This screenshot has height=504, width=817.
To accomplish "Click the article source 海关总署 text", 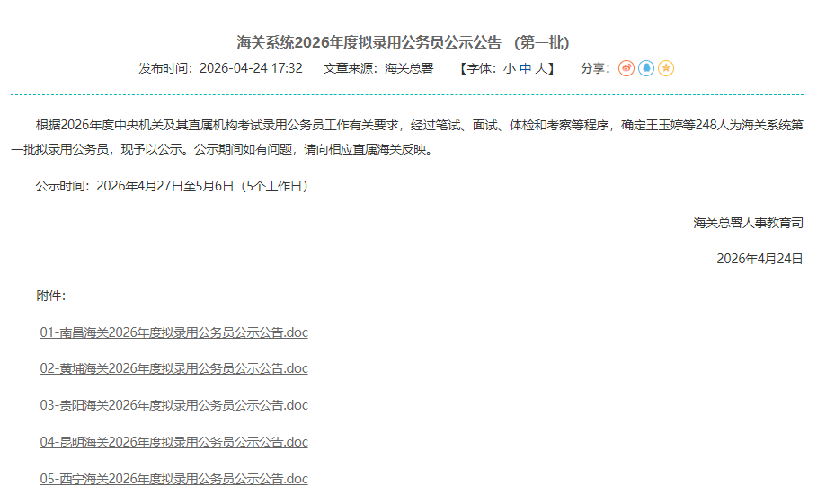I will (x=409, y=68).
